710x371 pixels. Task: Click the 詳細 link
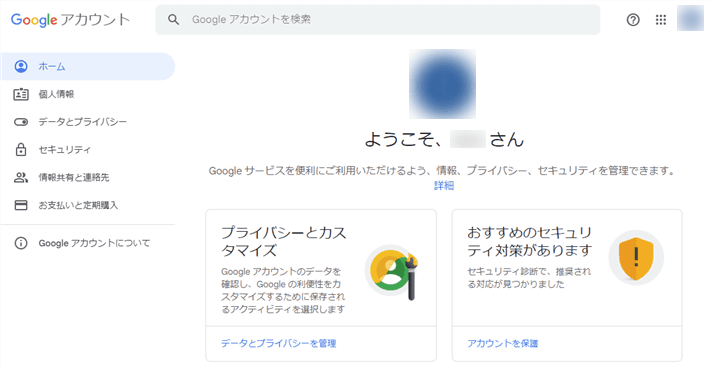tap(444, 185)
